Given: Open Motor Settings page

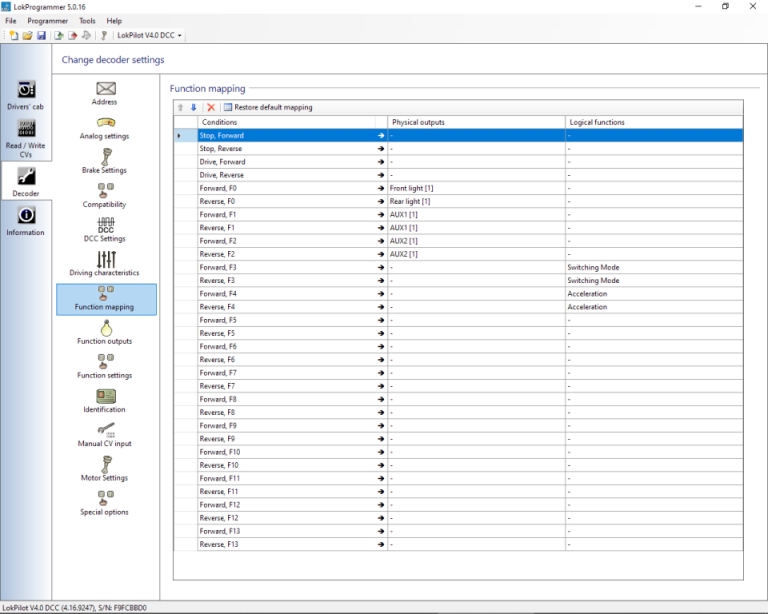Looking at the screenshot, I should [105, 469].
